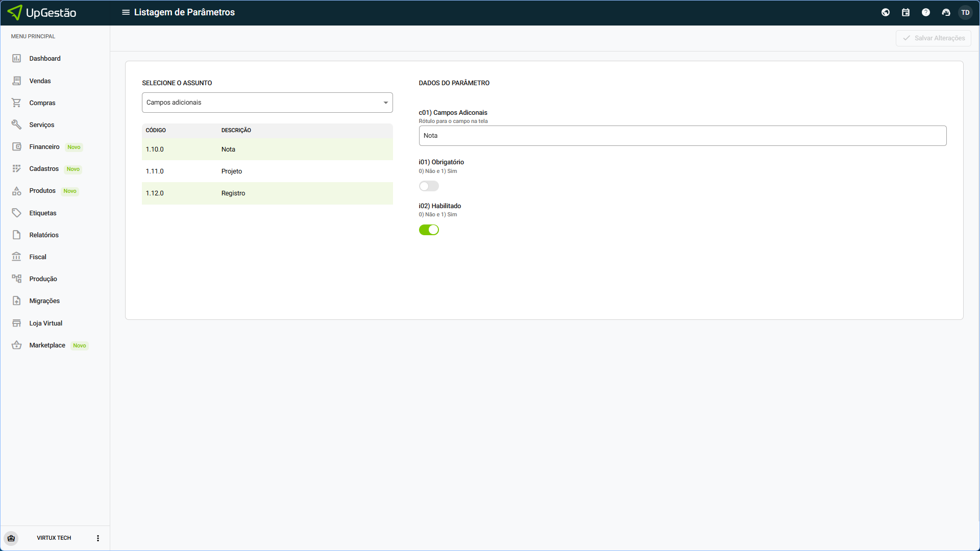Viewport: 980px width, 551px height.
Task: Open the Financeiro menu item
Action: pos(44,147)
